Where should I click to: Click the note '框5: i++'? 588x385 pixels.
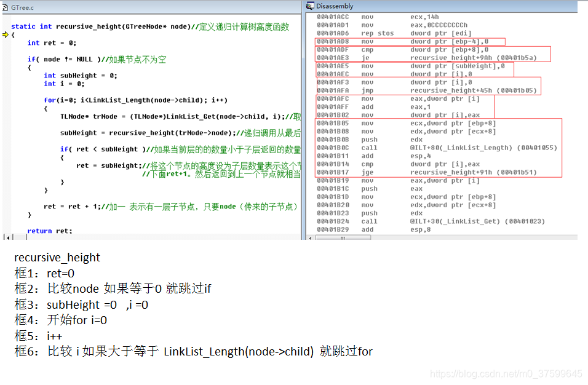tap(38, 336)
